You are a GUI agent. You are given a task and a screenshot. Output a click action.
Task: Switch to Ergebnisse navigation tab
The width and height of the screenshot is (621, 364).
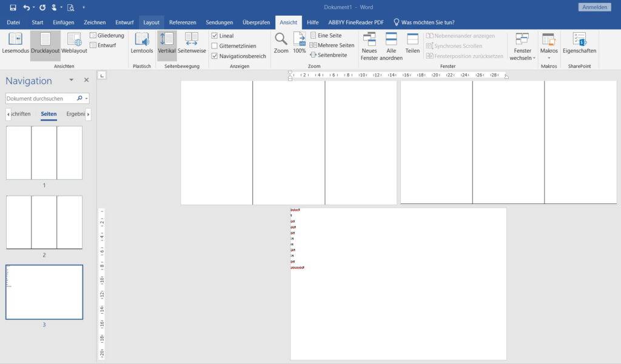76,114
